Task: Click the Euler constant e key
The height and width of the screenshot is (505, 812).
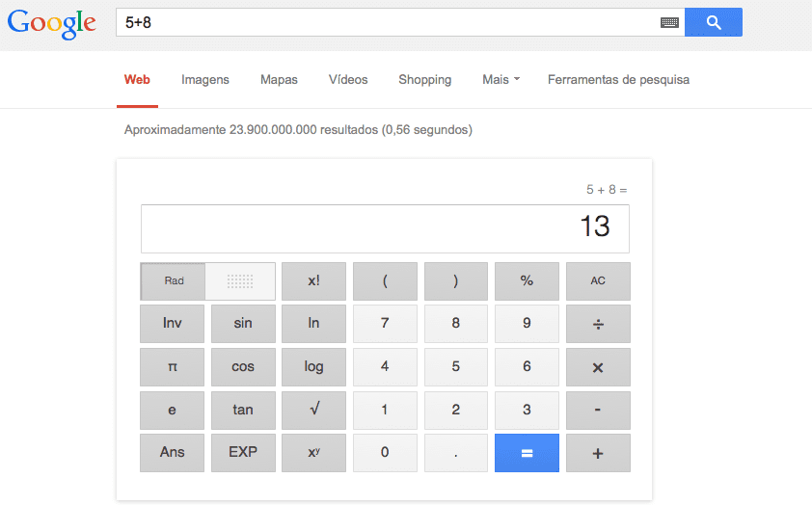Action: (172, 411)
